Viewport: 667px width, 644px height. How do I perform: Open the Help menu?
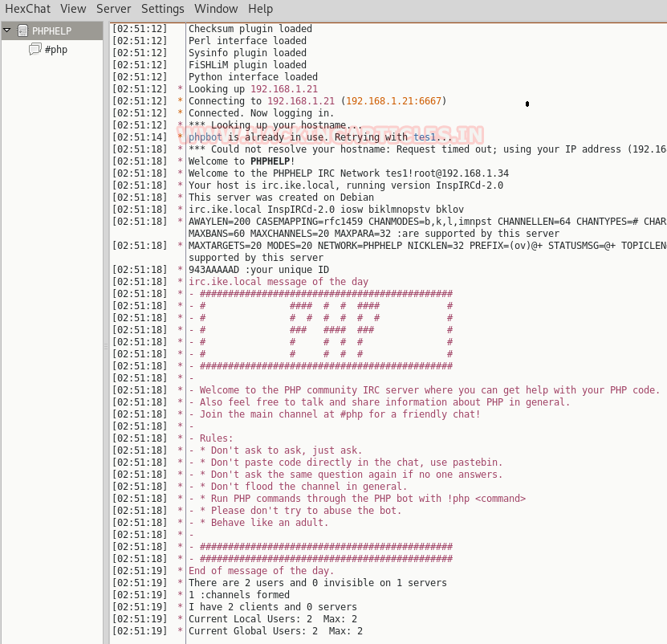point(260,9)
